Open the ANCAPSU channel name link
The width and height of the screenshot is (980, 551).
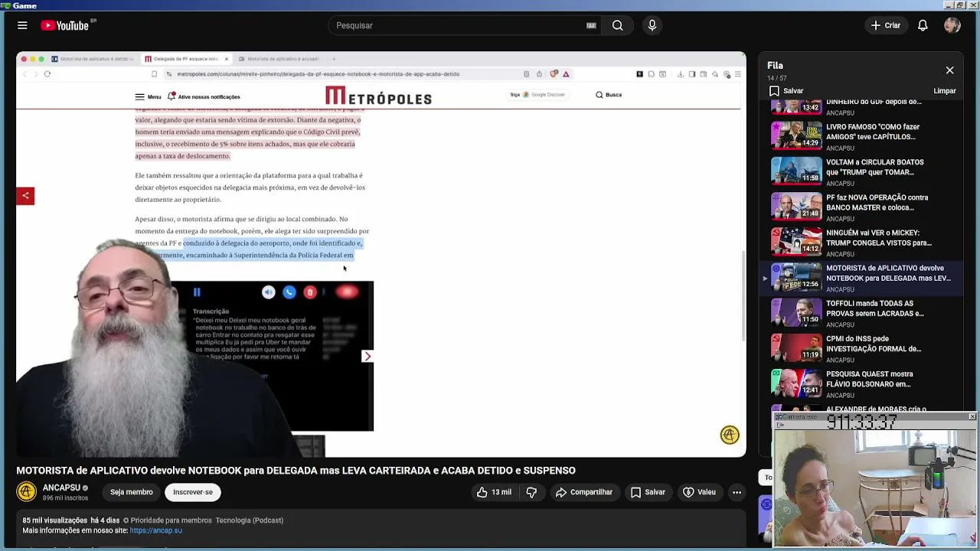(x=61, y=487)
